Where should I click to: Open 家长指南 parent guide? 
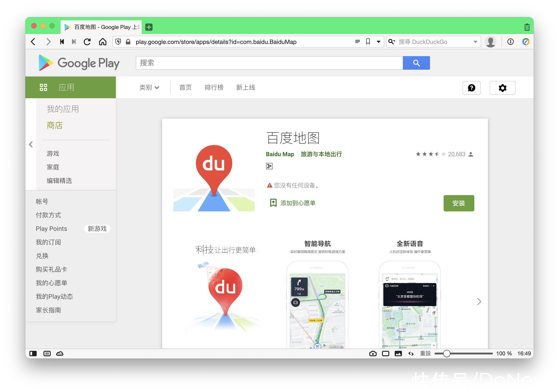(x=48, y=310)
